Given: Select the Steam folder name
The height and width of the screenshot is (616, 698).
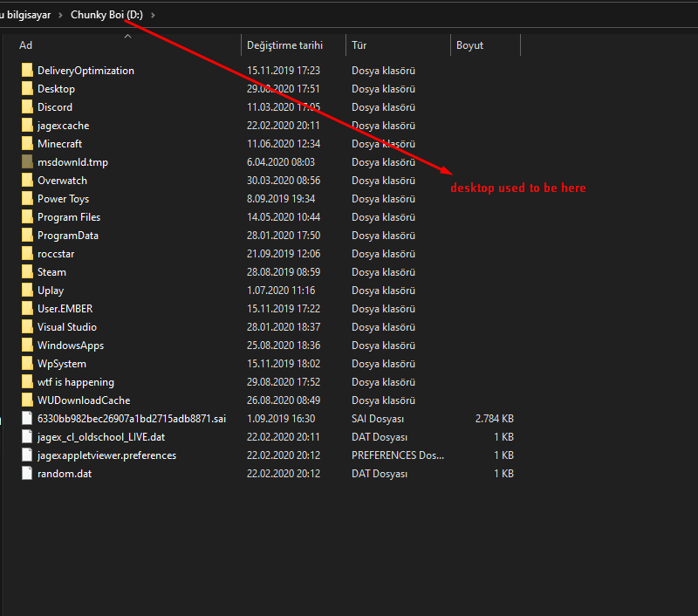Looking at the screenshot, I should pyautogui.click(x=51, y=272).
